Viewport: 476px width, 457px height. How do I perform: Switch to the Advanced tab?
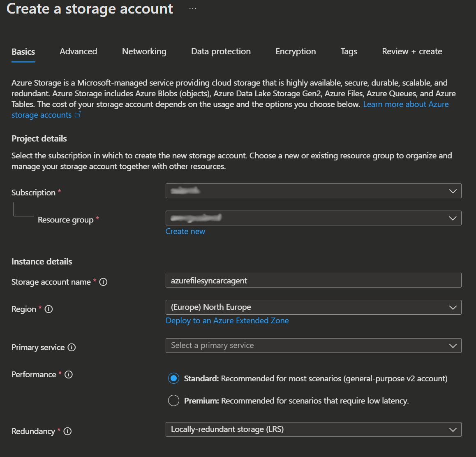coord(79,51)
